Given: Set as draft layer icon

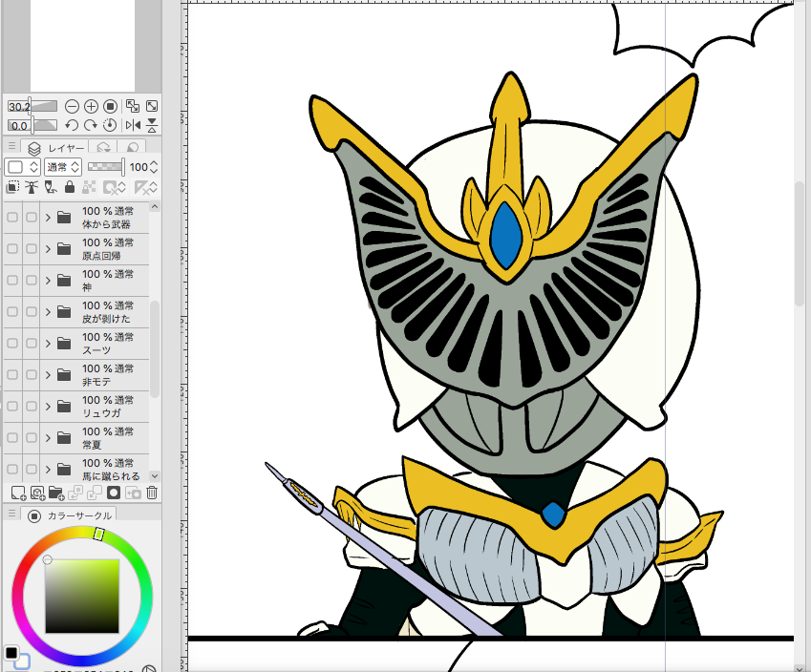Looking at the screenshot, I should 51,187.
